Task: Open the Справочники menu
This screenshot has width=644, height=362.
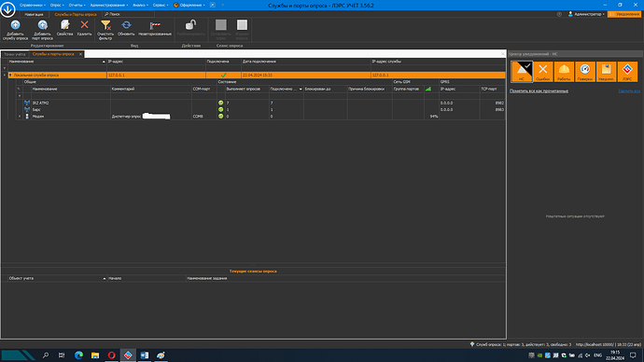Action: coord(33,5)
